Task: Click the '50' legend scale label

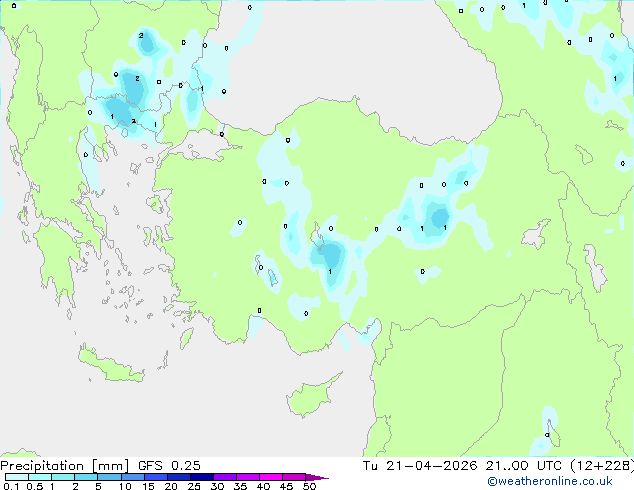Action: [309, 486]
